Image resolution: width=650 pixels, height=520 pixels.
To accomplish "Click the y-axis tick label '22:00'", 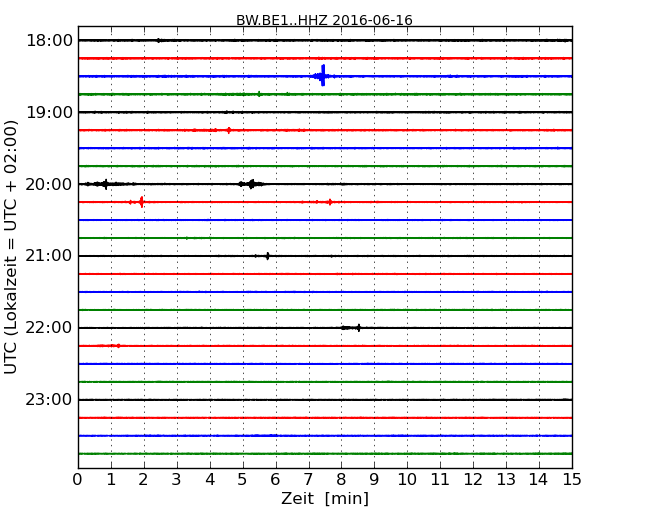I will tap(49, 328).
